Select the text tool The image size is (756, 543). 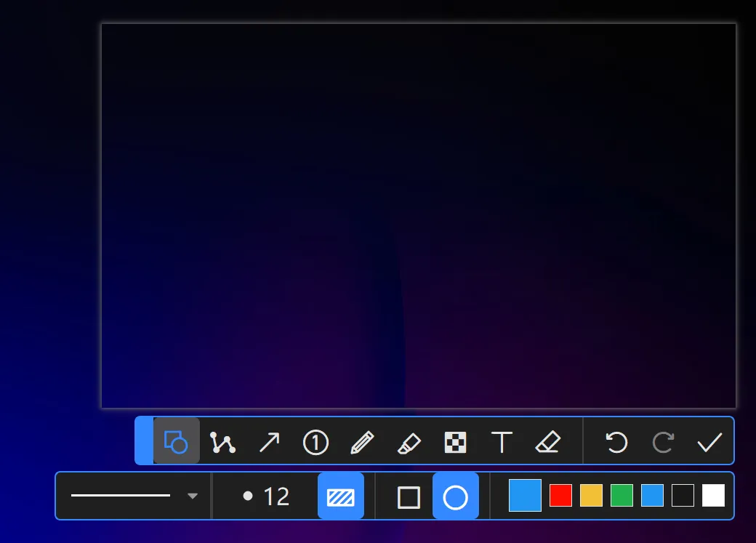point(502,442)
